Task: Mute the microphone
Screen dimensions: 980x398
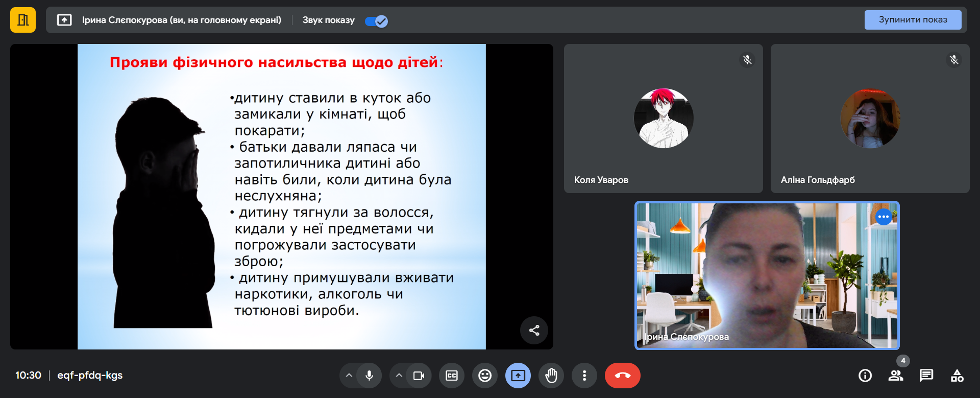Action: click(369, 376)
